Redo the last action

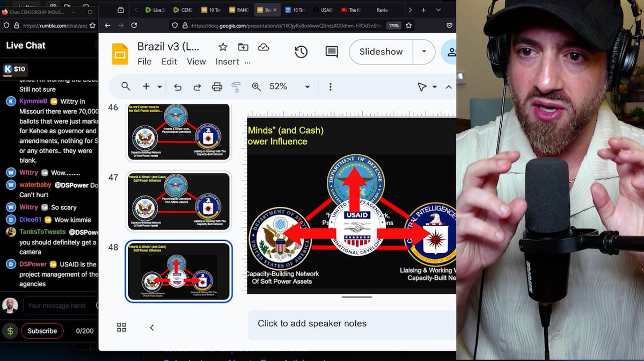pos(197,87)
